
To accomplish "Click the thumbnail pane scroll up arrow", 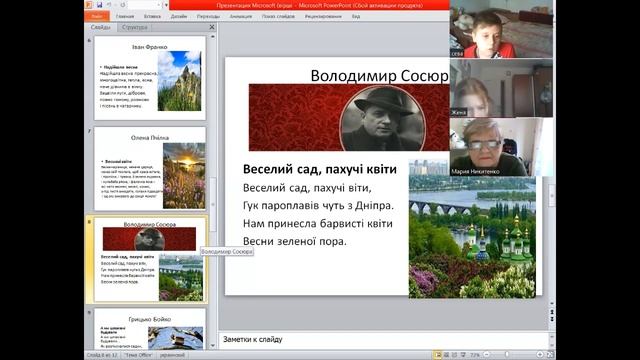I will 213,37.
